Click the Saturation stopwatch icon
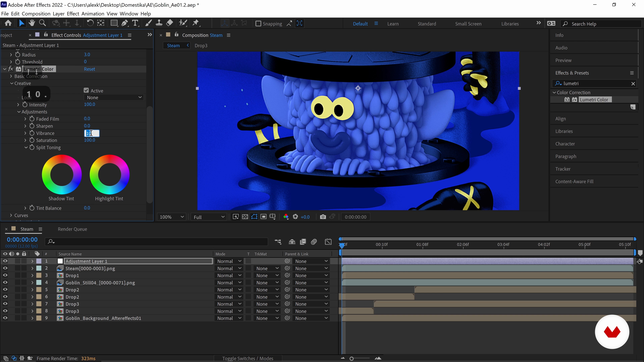The height and width of the screenshot is (362, 644). 32,140
